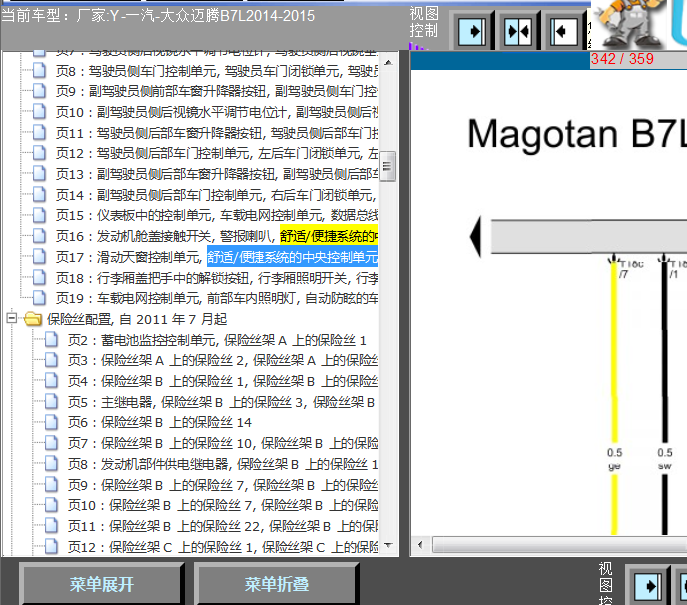This screenshot has width=687, height=605.
Task: Open 页8 发动机部件供电继电器
Action: coord(223,464)
